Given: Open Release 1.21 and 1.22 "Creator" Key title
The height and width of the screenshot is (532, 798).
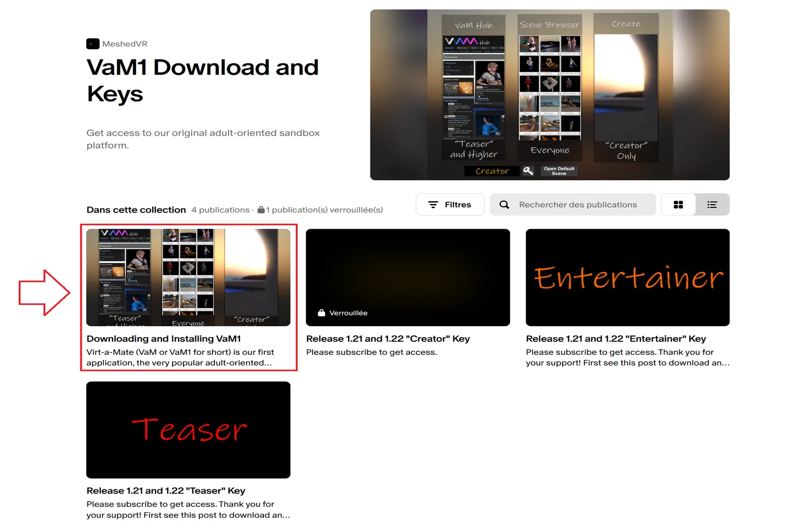Looking at the screenshot, I should pos(388,339).
